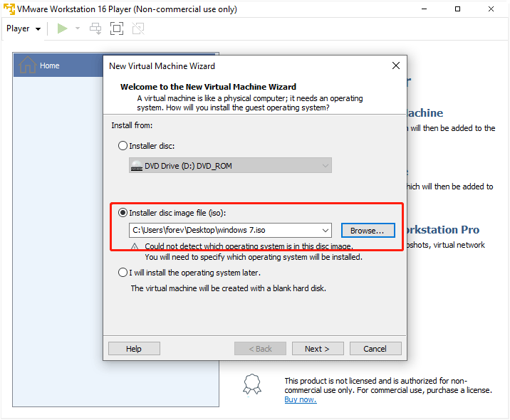
Task: Maximize the VMware Player window
Action: coord(457,9)
